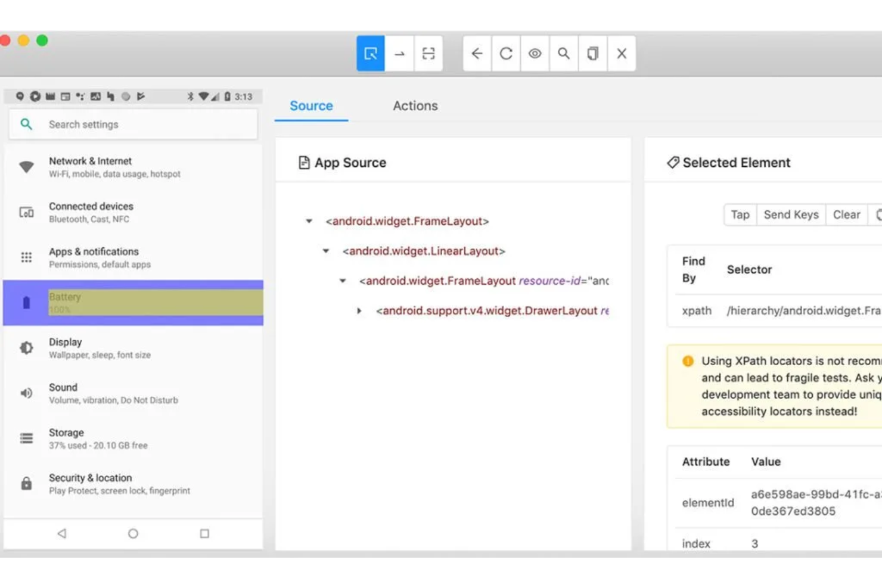Select the tap by coordinates tool
The image size is (882, 588).
coord(428,54)
